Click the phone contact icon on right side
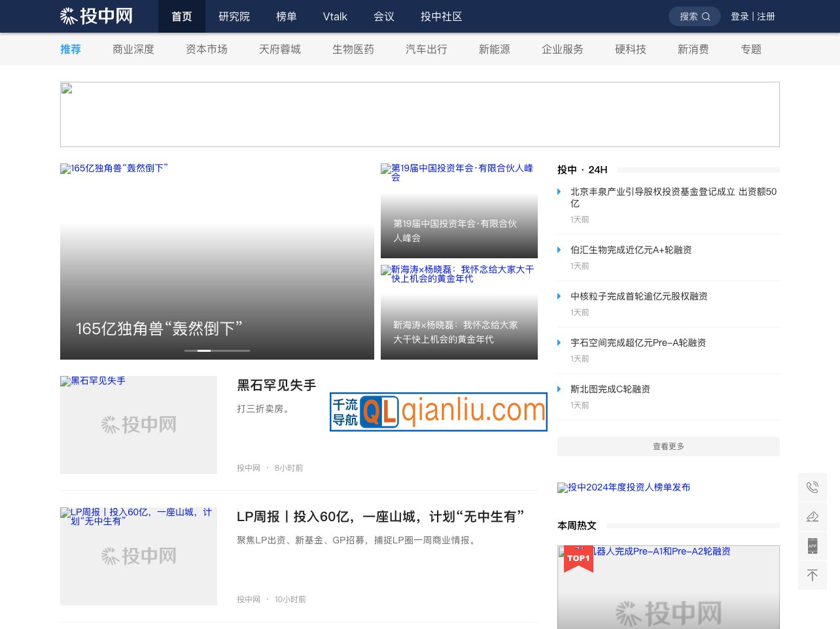The width and height of the screenshot is (840, 629). coord(813,487)
